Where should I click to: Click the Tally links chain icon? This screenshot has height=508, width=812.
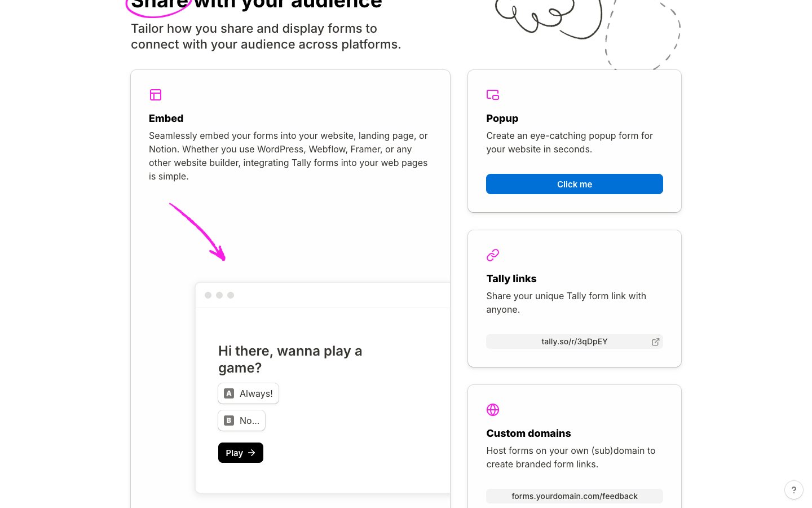coord(493,255)
